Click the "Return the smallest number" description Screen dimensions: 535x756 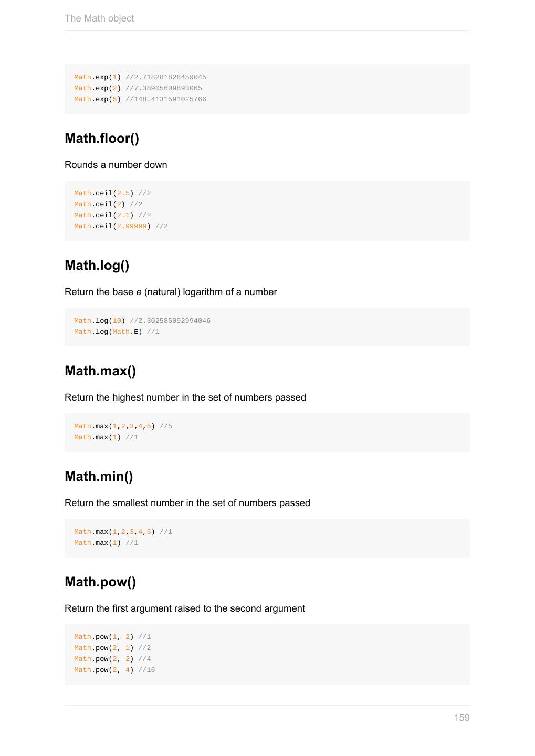187,503
